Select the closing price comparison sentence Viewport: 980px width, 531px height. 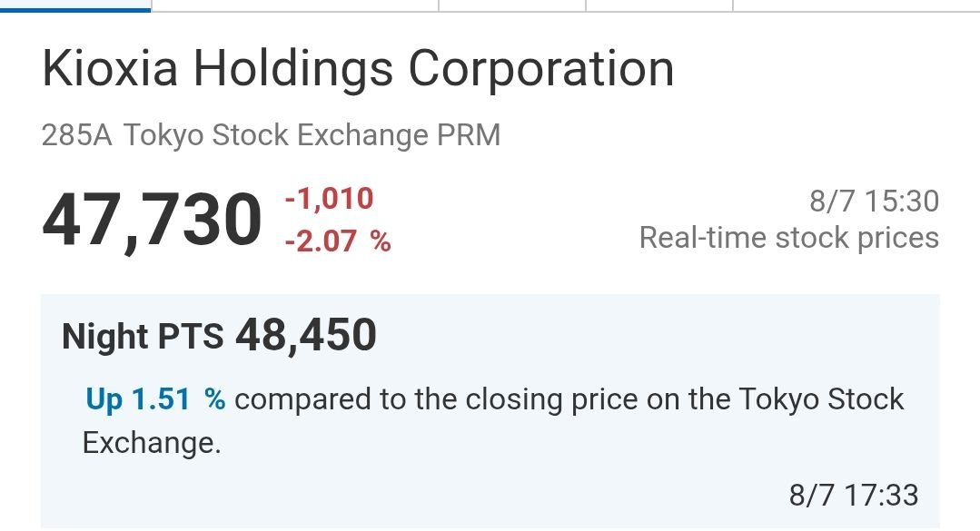[493, 421]
